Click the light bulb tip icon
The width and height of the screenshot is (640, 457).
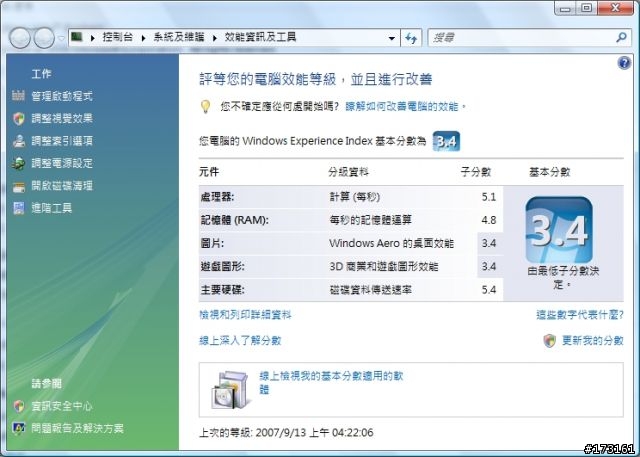(205, 107)
